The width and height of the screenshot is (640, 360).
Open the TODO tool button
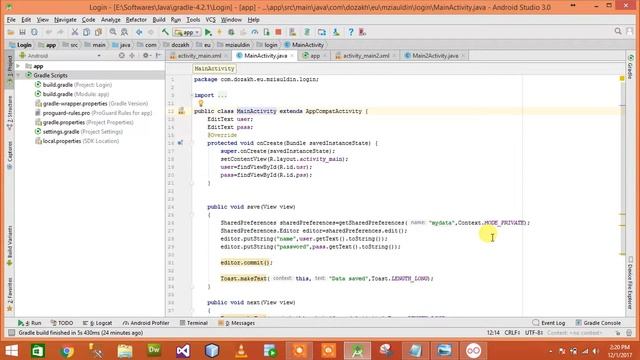[x=62, y=323]
